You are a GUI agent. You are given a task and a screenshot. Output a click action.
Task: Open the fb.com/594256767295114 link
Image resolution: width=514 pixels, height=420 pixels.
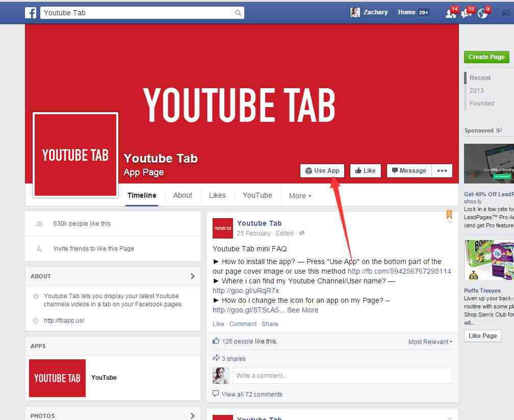point(399,271)
